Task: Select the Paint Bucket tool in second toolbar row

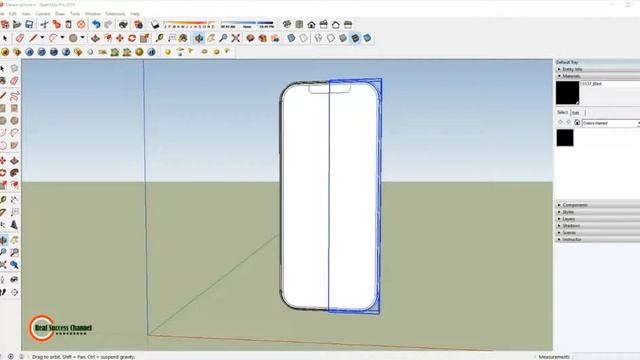Action: point(183,38)
